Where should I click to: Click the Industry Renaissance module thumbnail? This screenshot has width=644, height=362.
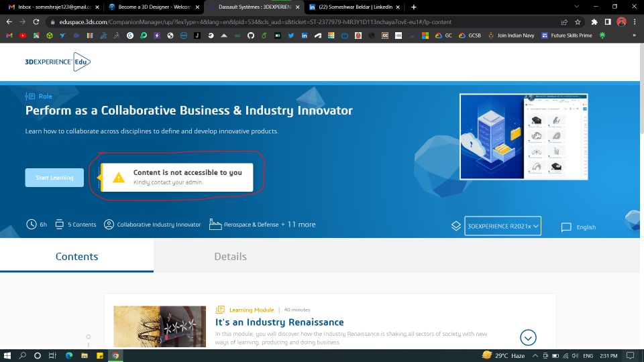pyautogui.click(x=160, y=326)
